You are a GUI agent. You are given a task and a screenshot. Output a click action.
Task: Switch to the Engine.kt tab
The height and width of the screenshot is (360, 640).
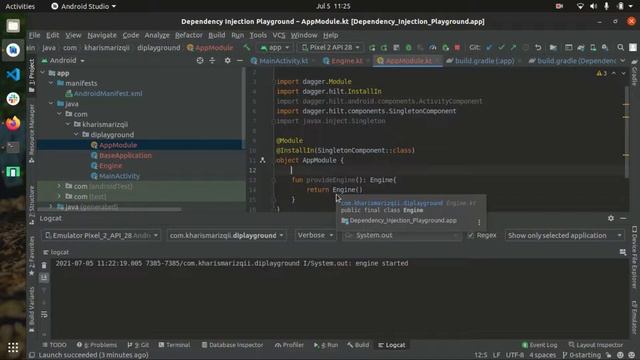[347, 61]
